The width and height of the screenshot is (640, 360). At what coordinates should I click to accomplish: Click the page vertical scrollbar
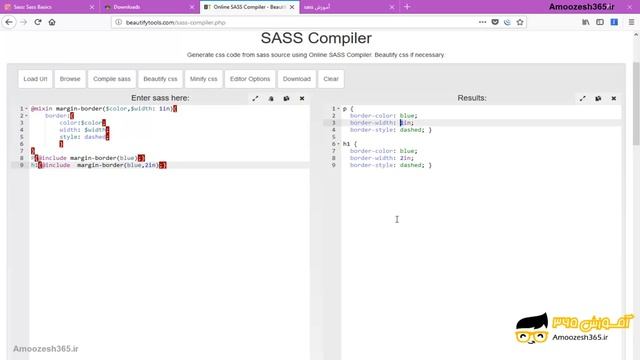tap(636, 103)
